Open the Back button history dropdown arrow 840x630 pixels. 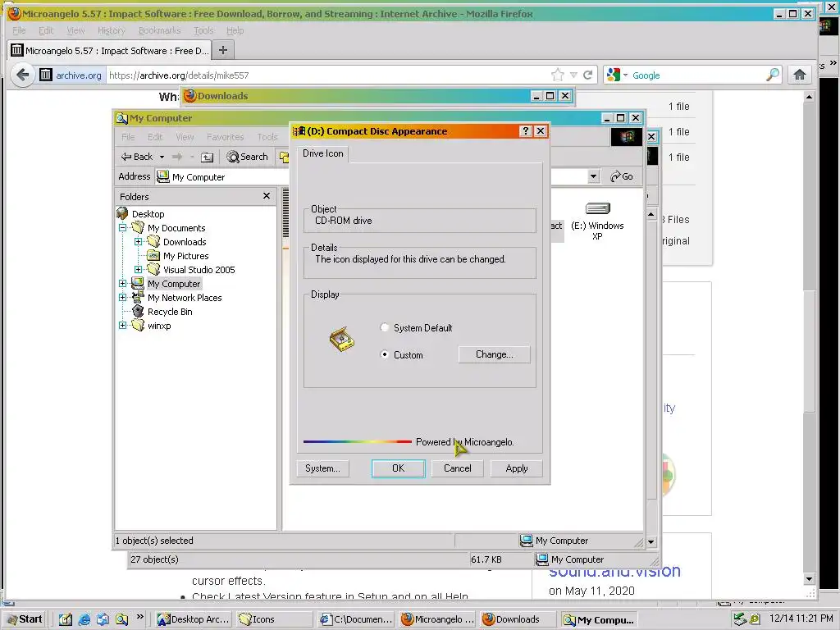[162, 157]
